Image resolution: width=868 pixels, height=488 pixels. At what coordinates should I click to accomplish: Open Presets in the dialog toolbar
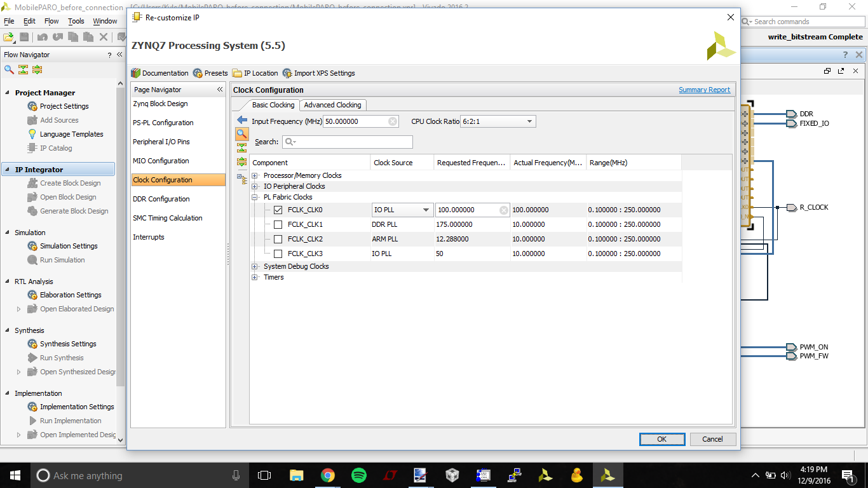(210, 73)
